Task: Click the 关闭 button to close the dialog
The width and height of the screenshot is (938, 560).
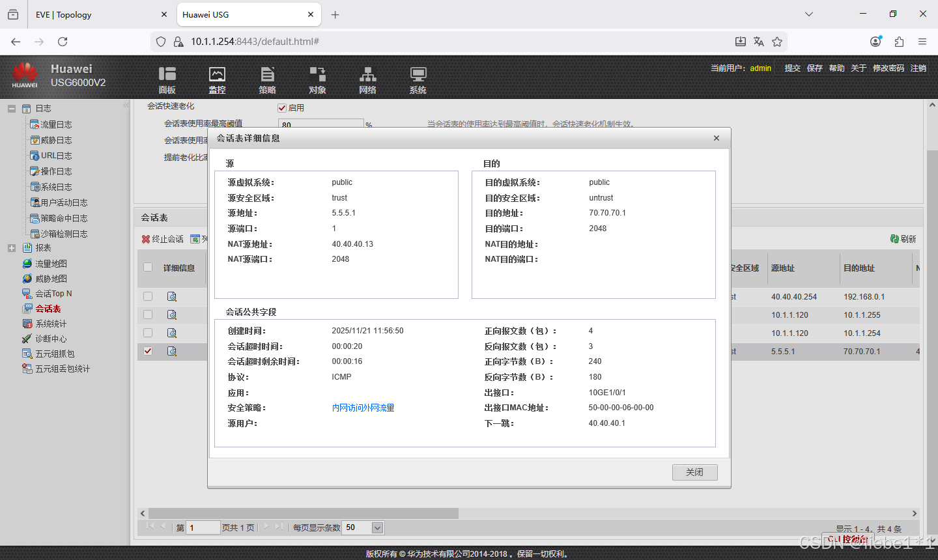Action: click(x=694, y=472)
